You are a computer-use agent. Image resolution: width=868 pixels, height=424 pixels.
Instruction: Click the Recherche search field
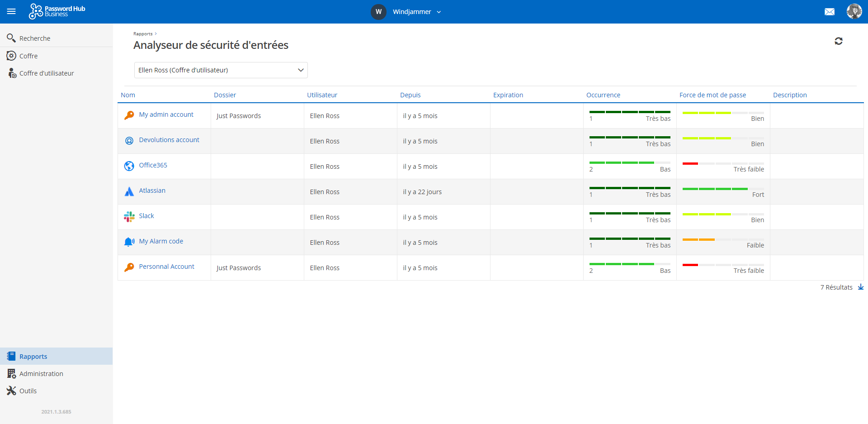click(x=35, y=38)
